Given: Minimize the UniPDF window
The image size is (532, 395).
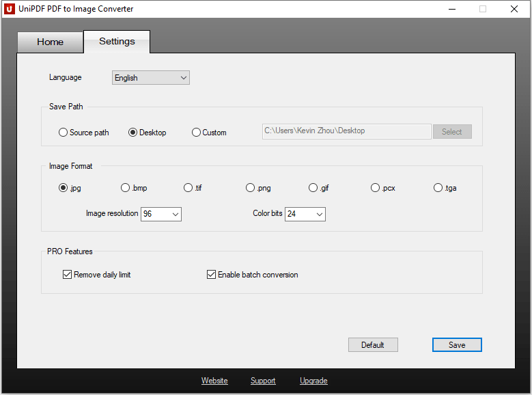Looking at the screenshot, I should point(452,9).
